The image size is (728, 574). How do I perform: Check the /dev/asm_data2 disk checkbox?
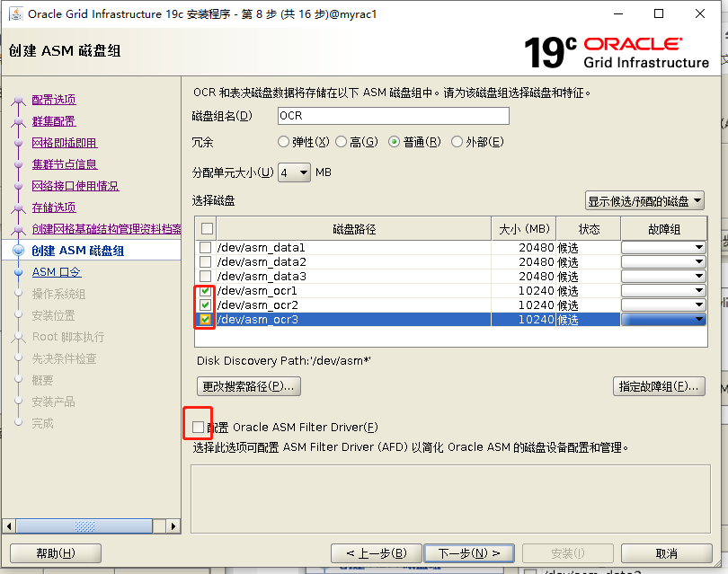pyautogui.click(x=205, y=261)
